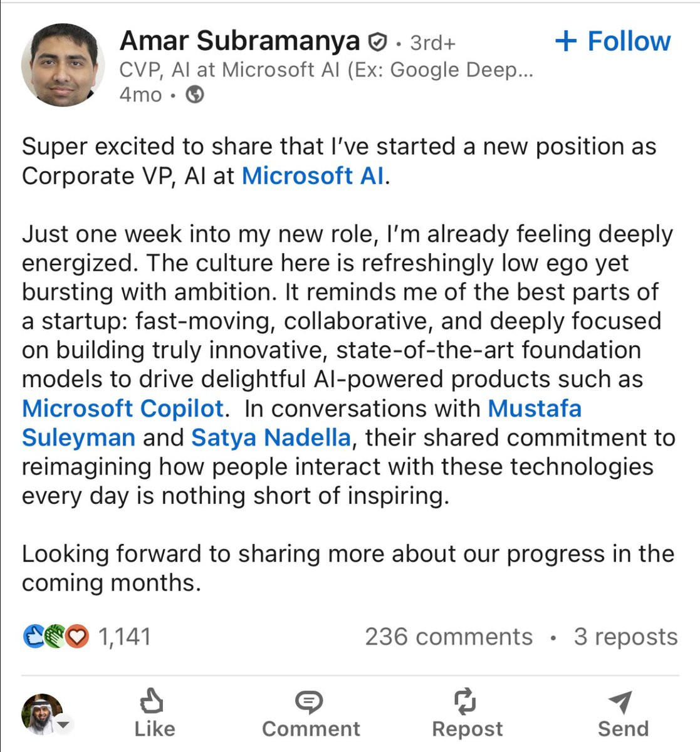Follow the Microsoft AI company link
Viewport: 700px width, 752px height.
pyautogui.click(x=313, y=176)
